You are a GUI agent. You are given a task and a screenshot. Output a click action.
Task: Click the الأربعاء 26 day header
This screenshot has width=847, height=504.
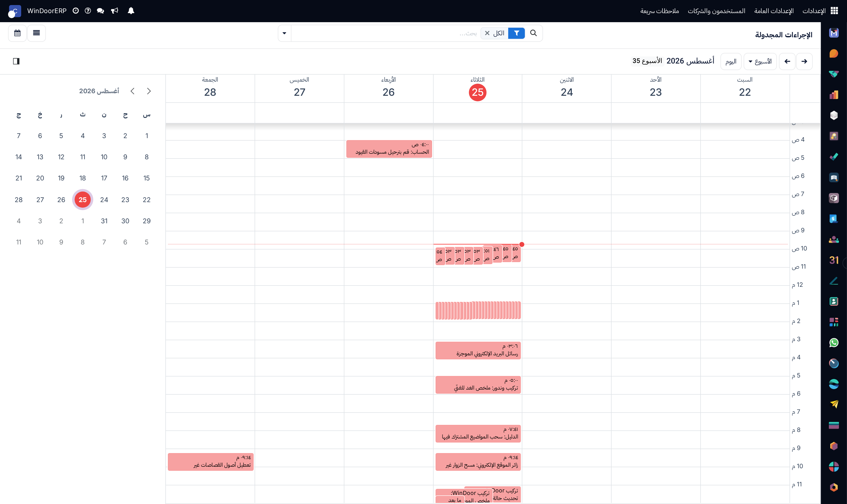[388, 88]
